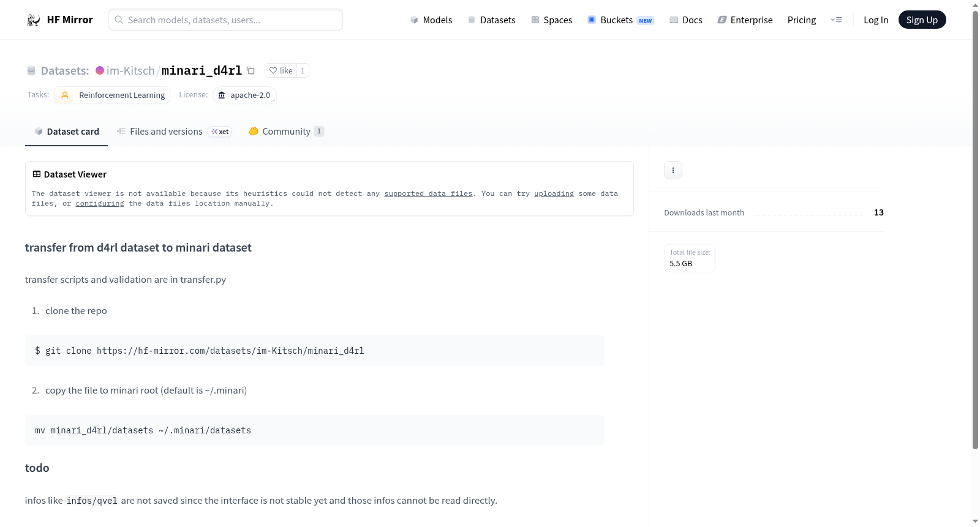Click the Total file size 5.5 GB box
The height and width of the screenshot is (527, 980).
[x=690, y=258]
